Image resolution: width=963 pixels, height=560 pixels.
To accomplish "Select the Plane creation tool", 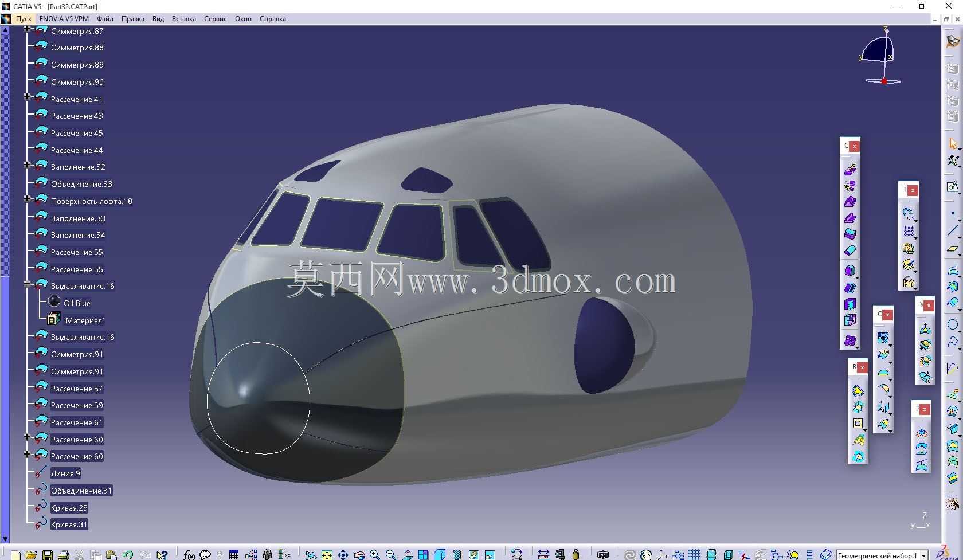I will coord(952,249).
